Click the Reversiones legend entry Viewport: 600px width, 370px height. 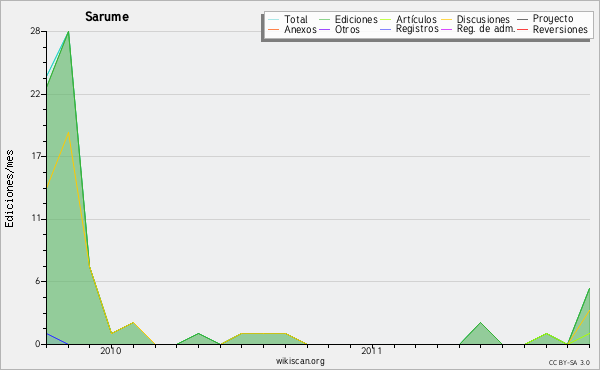pyautogui.click(x=560, y=29)
